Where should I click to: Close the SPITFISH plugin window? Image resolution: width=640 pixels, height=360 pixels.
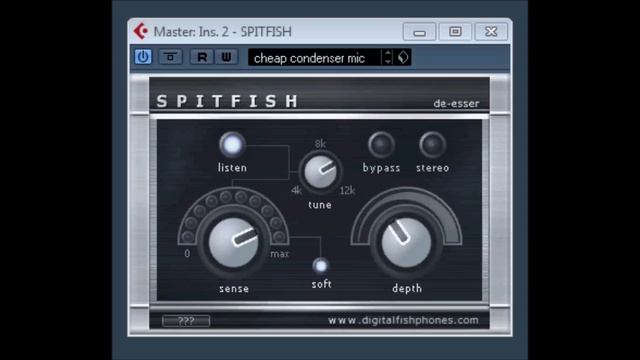click(x=491, y=31)
